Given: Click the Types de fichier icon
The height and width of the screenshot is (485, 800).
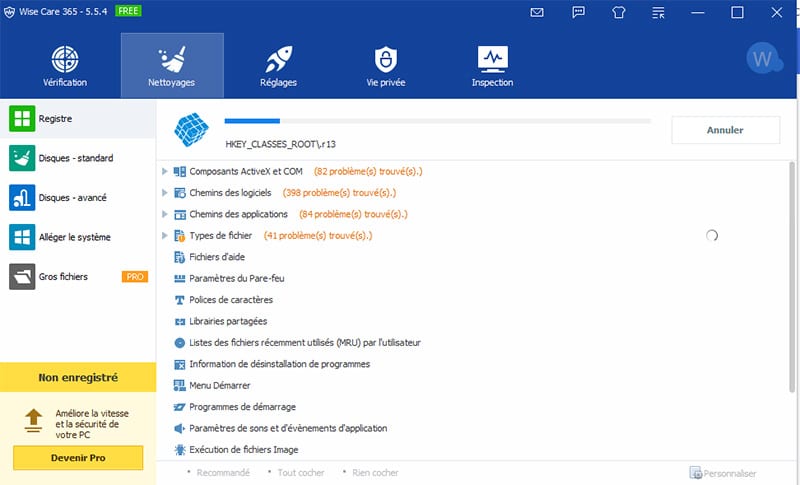Looking at the screenshot, I should (180, 236).
